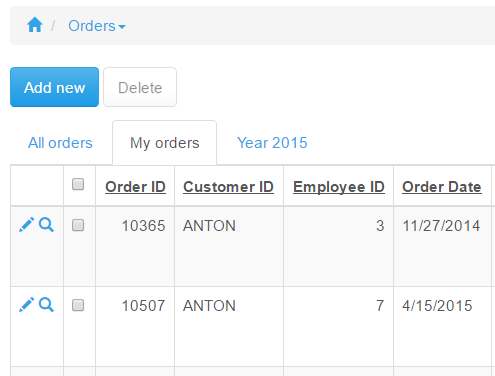
Task: Sort by Employee ID column header
Action: [339, 187]
